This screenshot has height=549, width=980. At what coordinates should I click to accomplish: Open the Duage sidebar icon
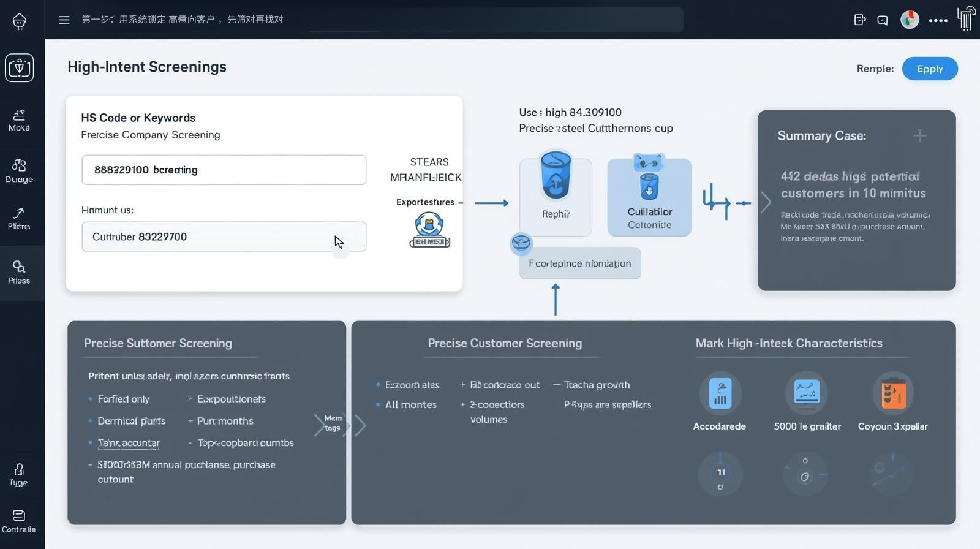pos(19,171)
